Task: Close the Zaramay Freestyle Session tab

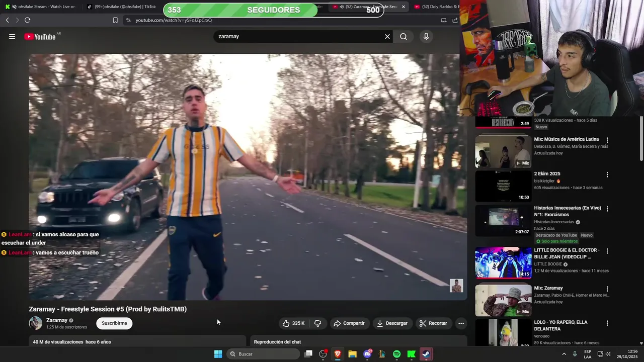Action: (403, 7)
